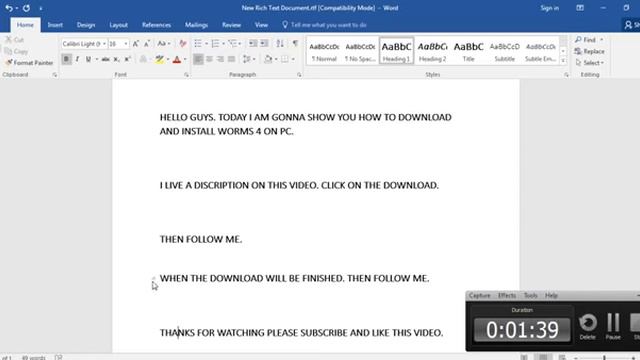This screenshot has width=640, height=360.
Task: Switch to Print Layout view in the status bar
Action: click(543, 357)
